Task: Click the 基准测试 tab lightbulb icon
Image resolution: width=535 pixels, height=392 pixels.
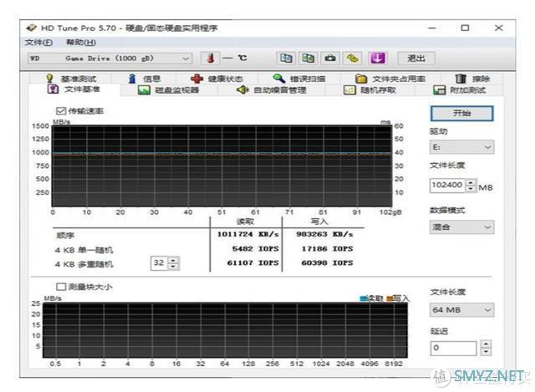Action: pyautogui.click(x=50, y=79)
